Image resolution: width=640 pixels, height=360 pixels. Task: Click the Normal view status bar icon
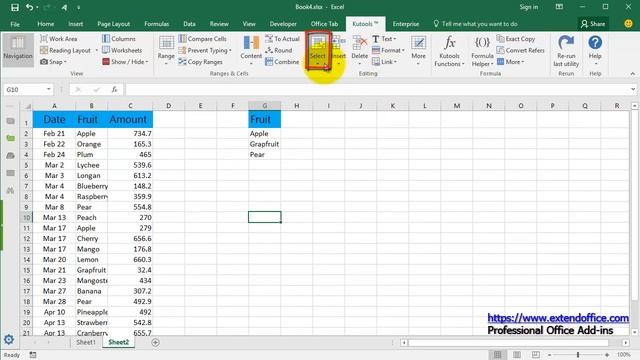[498, 355]
